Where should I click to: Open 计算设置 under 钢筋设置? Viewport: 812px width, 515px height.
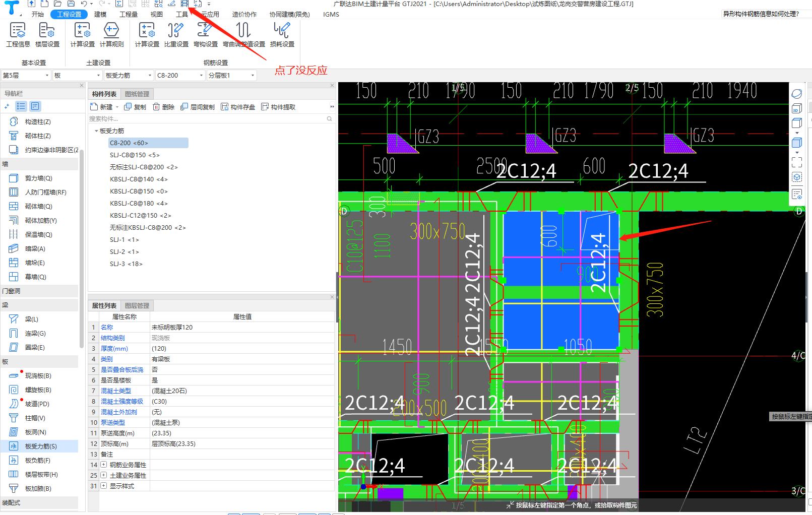click(147, 35)
